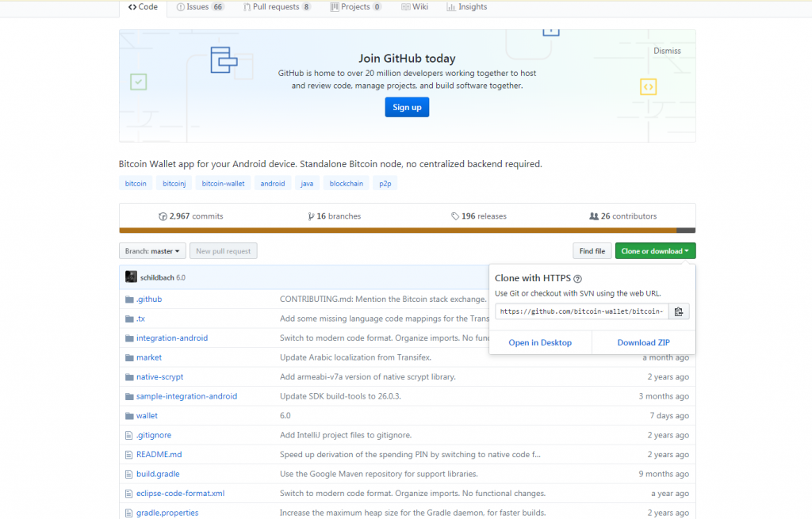Open commit 'Update SDK build-tools to 26.0.3.'

coord(340,396)
